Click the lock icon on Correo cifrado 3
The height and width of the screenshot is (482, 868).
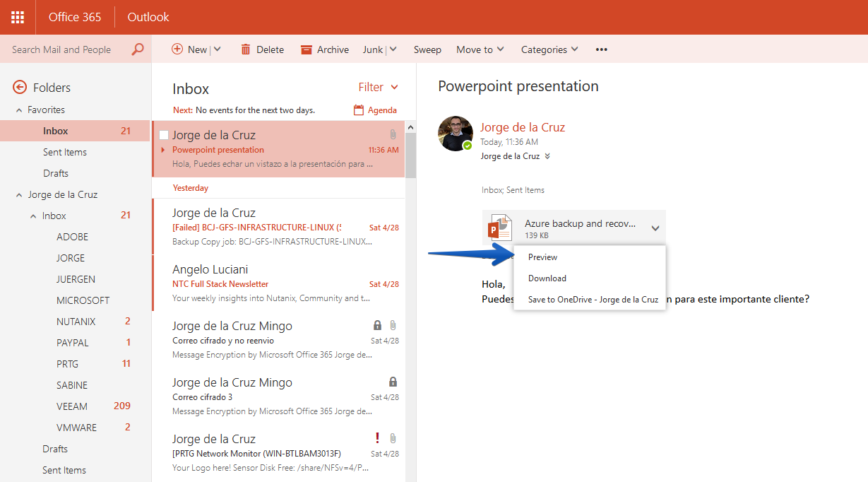click(x=393, y=382)
